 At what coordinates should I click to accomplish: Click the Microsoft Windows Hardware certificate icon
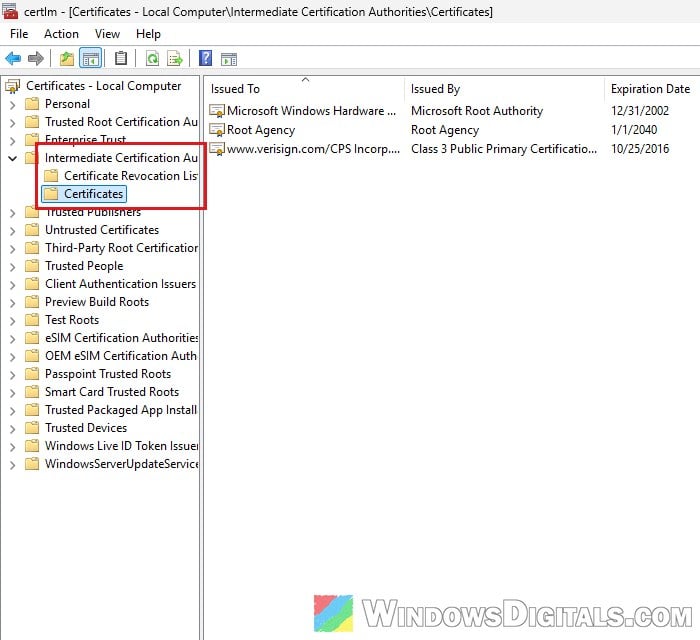tap(217, 111)
